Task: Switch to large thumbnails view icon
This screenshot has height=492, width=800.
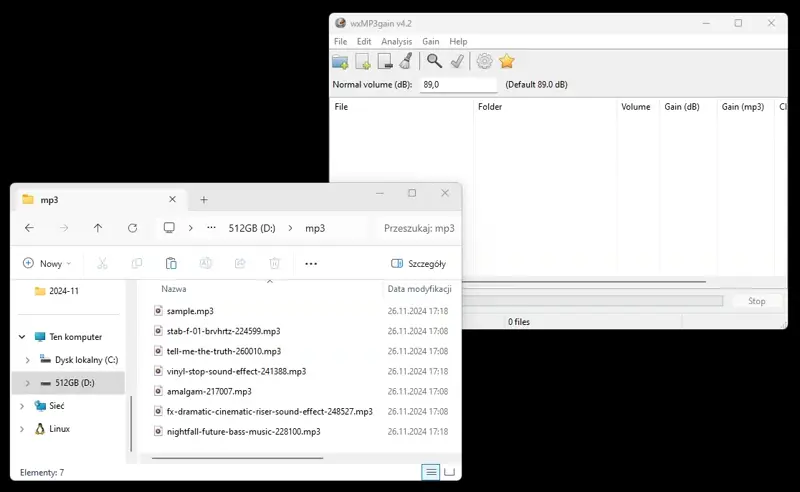Action: click(x=449, y=472)
